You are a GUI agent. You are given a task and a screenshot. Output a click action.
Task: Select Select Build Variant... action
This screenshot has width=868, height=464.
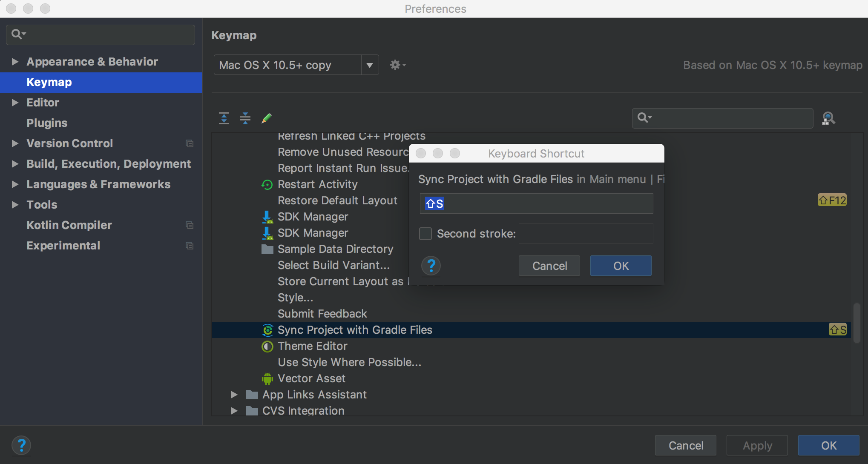333,265
